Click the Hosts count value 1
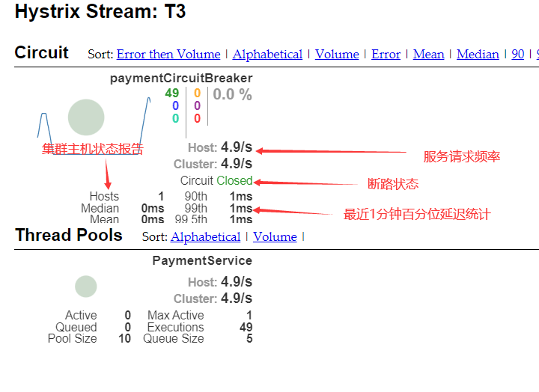539x392 pixels. 161,197
